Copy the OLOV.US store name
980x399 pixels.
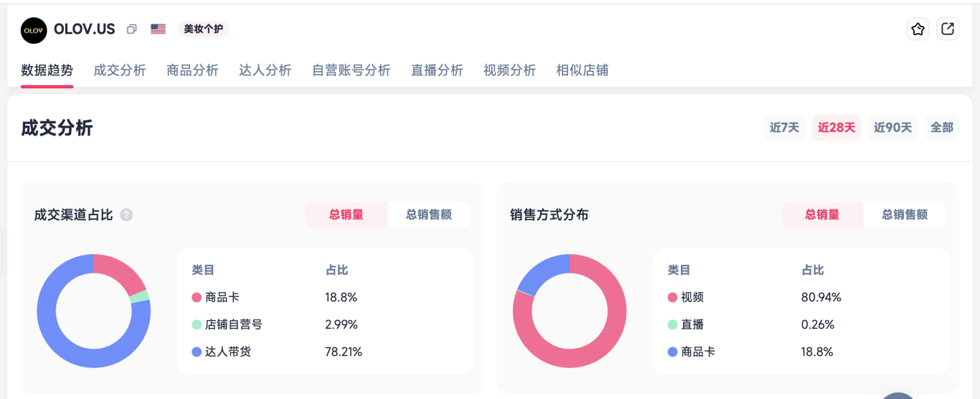(131, 29)
